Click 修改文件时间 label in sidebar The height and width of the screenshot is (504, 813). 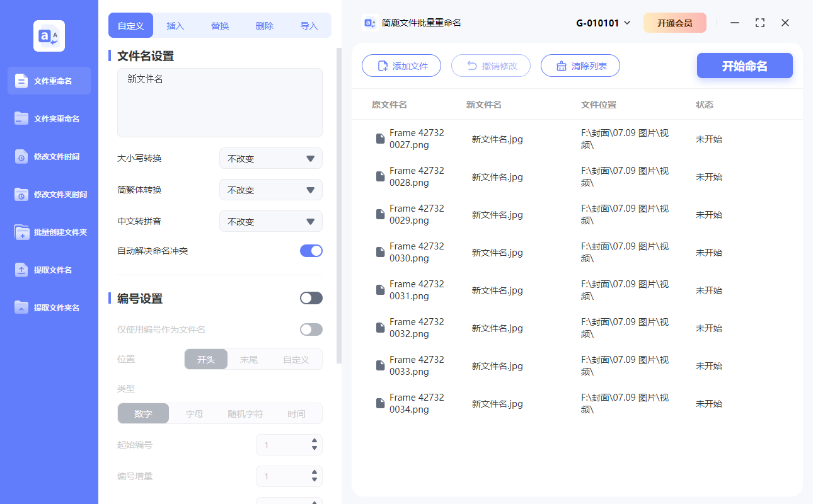pyautogui.click(x=57, y=156)
